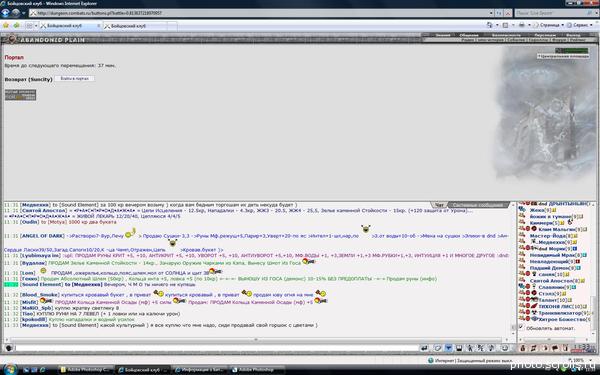This screenshot has width=600, height=375.
Task: Stop page loading with the red X
Action: click(x=508, y=13)
